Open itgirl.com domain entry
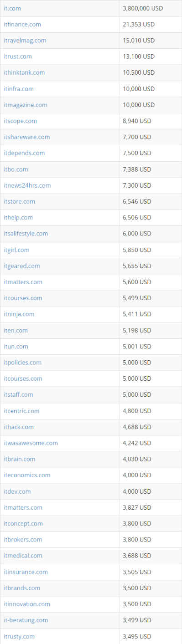 coord(17,250)
